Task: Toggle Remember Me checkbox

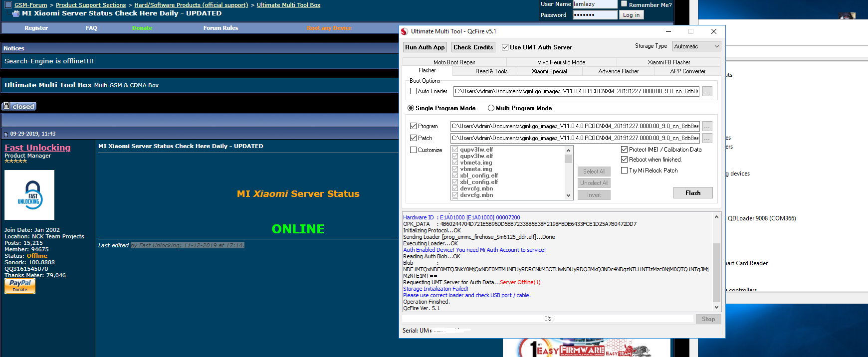Action: [x=624, y=4]
